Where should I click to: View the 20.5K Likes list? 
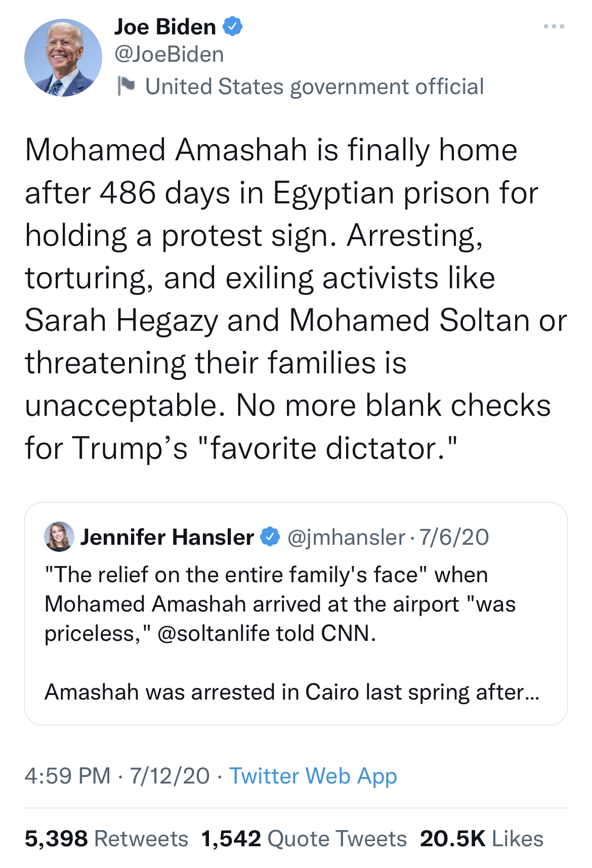(482, 839)
